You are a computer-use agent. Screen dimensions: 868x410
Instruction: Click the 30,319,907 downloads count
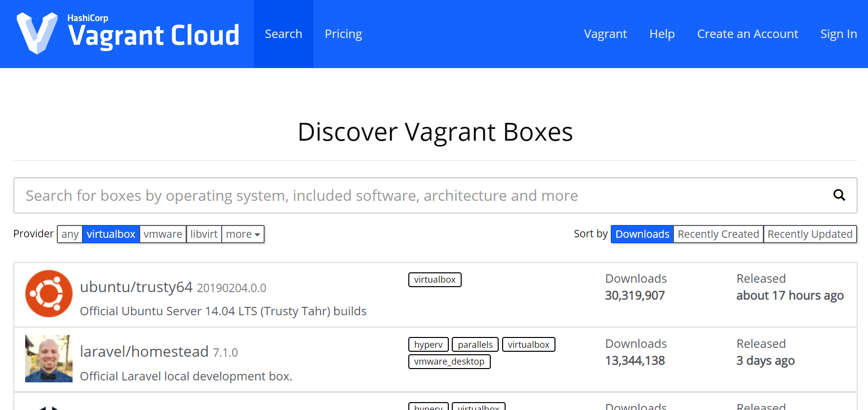click(635, 296)
